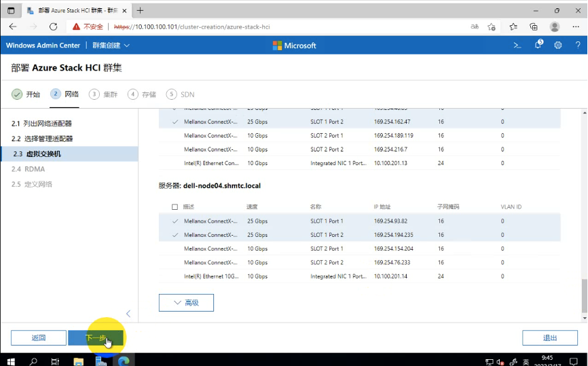Open Server Manager taskbar icon
The height and width of the screenshot is (366, 588).
point(100,361)
